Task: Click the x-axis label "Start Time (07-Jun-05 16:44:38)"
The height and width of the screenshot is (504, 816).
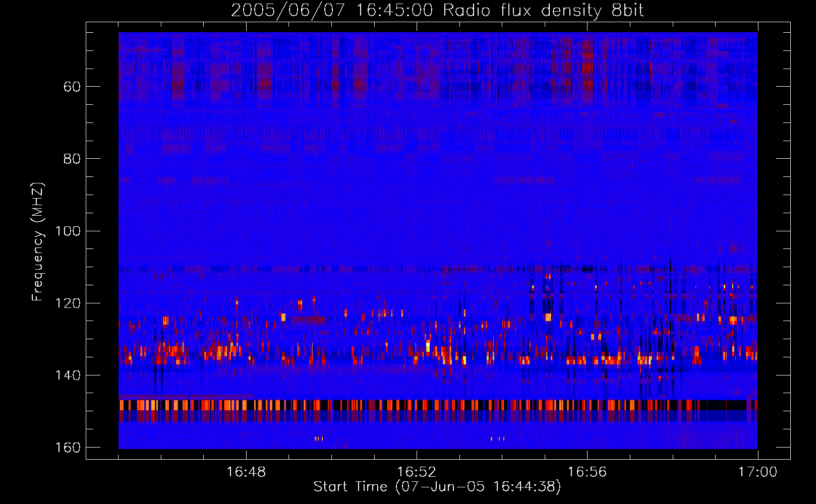Action: (437, 487)
